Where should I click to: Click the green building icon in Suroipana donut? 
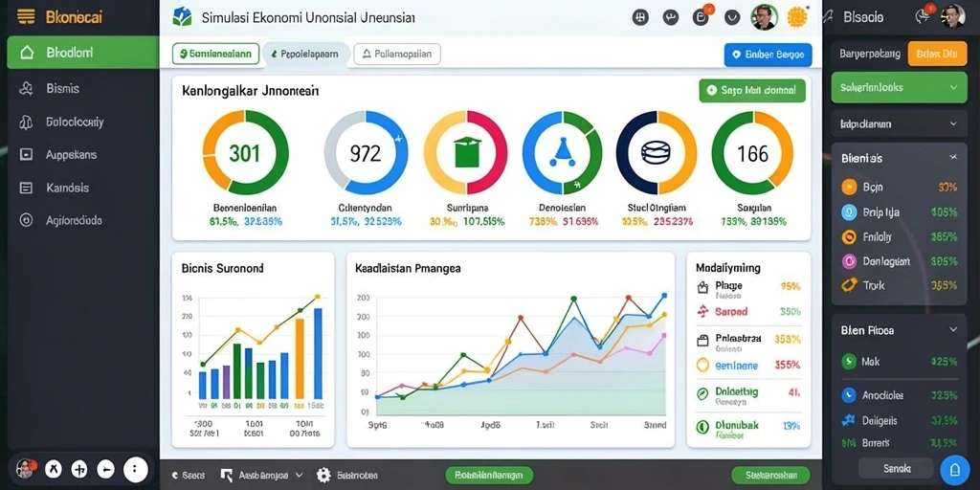pos(466,152)
